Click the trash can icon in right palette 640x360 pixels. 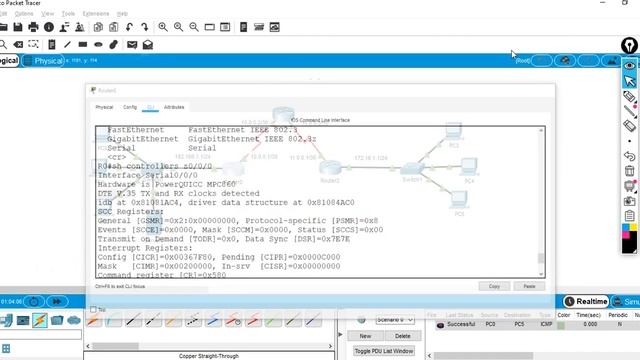tap(629, 171)
